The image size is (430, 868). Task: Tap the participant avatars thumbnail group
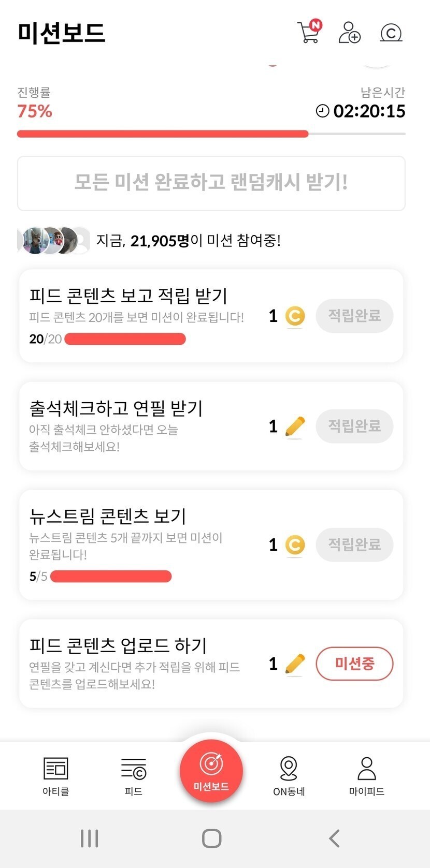coord(53,241)
